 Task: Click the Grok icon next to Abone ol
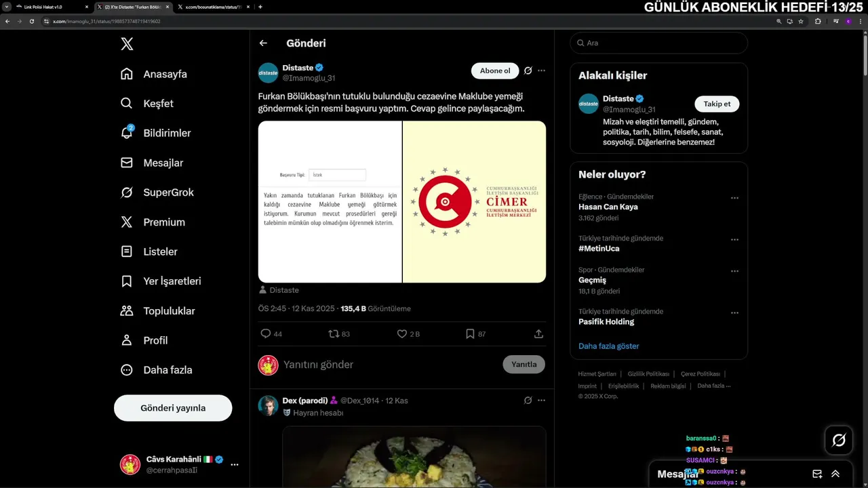point(528,70)
